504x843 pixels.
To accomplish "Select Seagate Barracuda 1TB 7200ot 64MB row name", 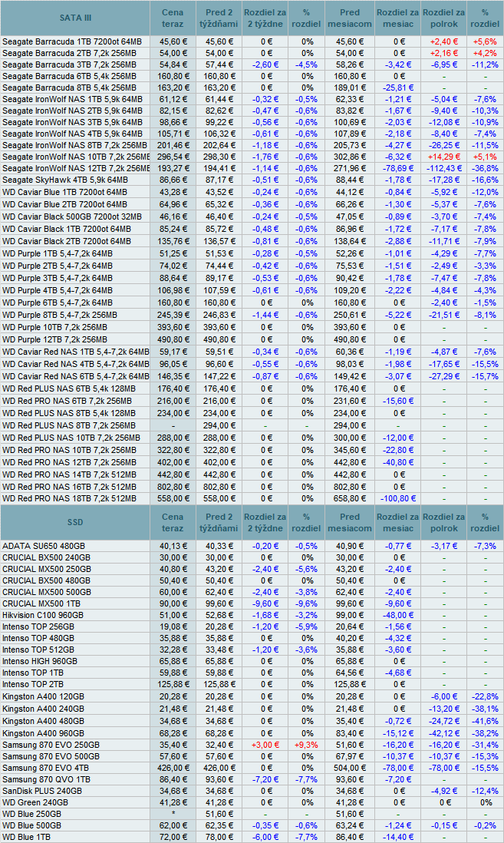I will click(72, 41).
